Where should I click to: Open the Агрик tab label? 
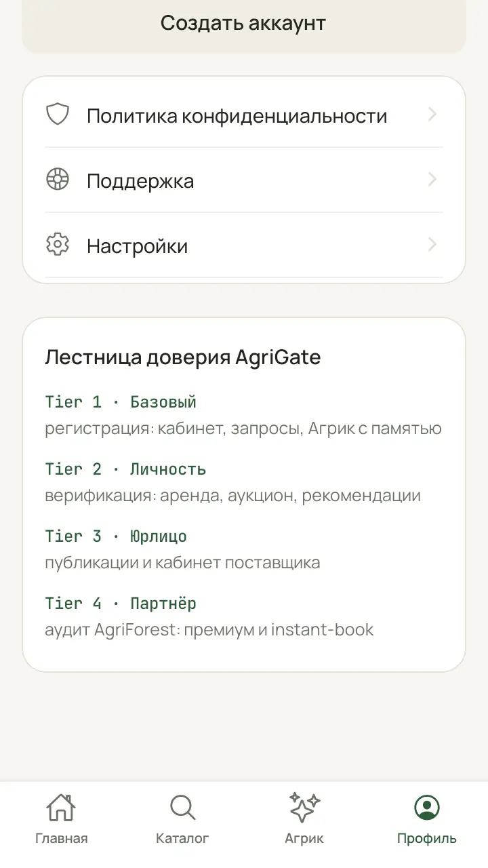(x=304, y=839)
